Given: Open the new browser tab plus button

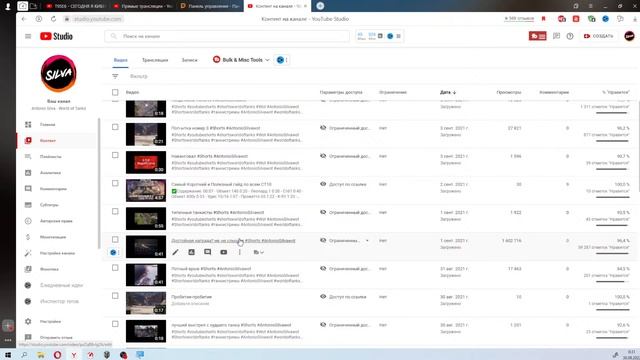Looking at the screenshot, I should 320,6.
